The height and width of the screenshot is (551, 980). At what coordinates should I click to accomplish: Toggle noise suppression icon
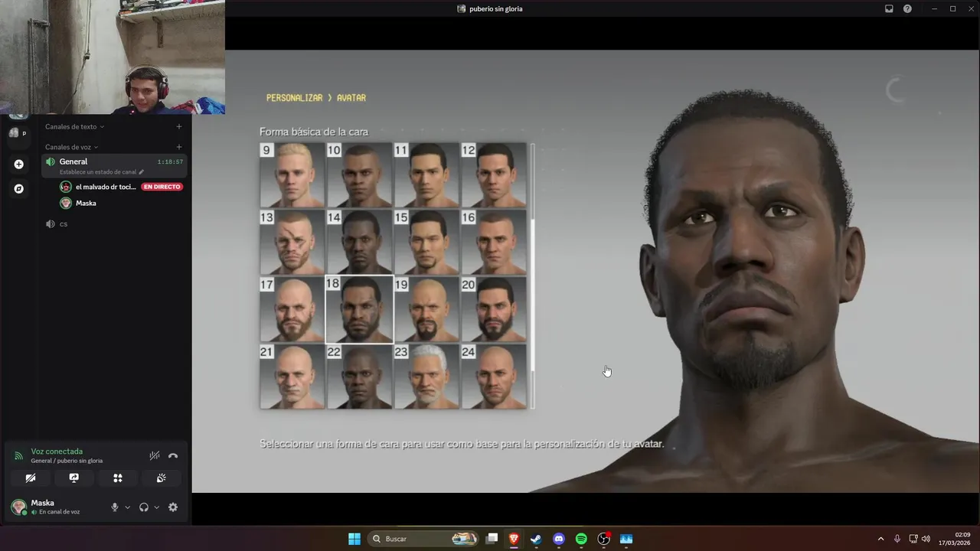pyautogui.click(x=155, y=455)
